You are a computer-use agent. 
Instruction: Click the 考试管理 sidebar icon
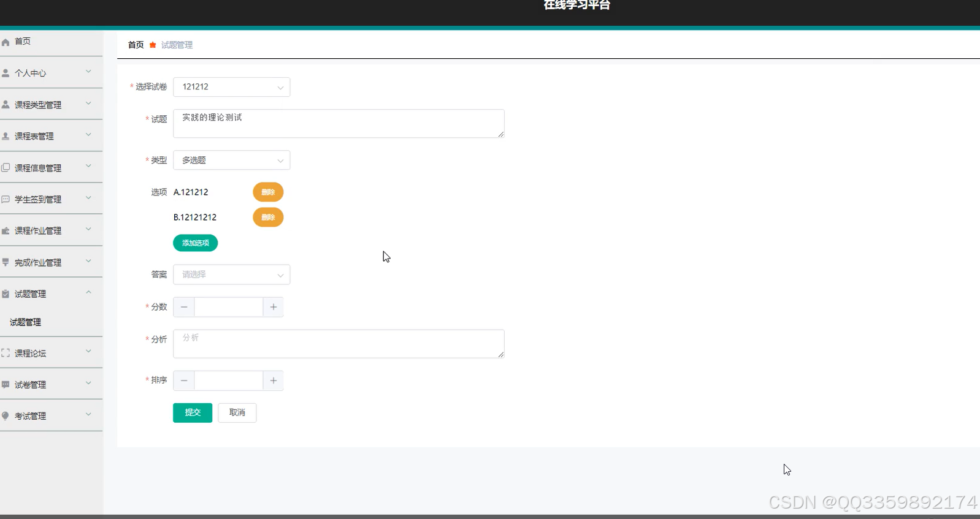pos(6,415)
